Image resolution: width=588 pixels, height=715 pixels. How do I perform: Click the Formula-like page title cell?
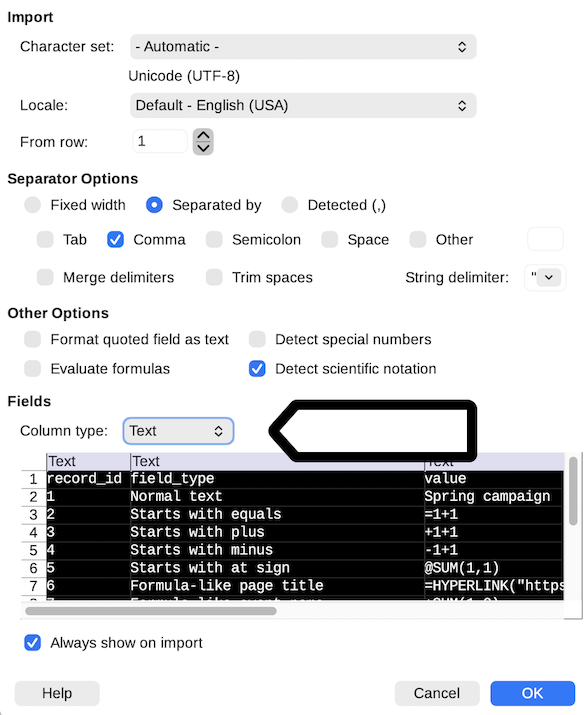click(277, 585)
